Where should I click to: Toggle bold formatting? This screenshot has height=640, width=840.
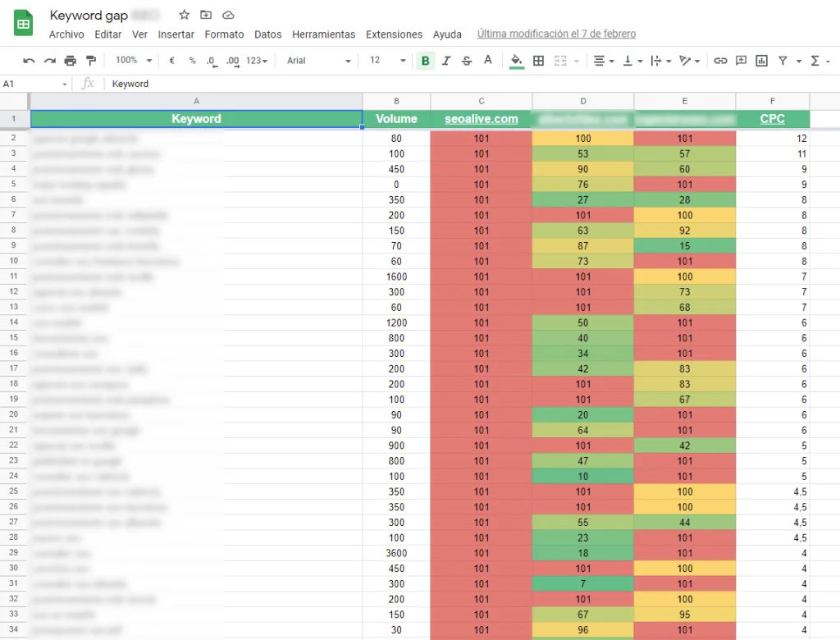point(425,61)
